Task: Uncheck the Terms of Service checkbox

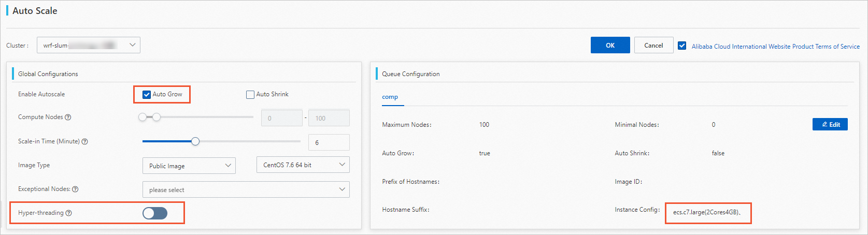Action: [682, 46]
